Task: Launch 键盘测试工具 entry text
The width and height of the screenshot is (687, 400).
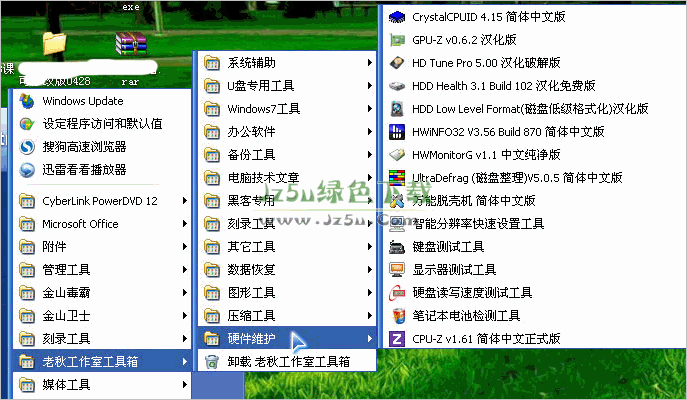Action: (448, 247)
